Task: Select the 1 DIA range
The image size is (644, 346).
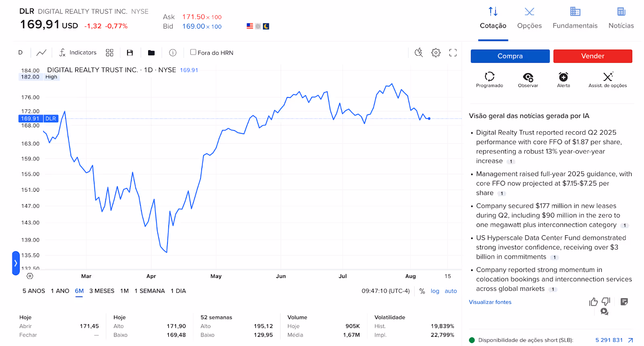Action: click(178, 291)
